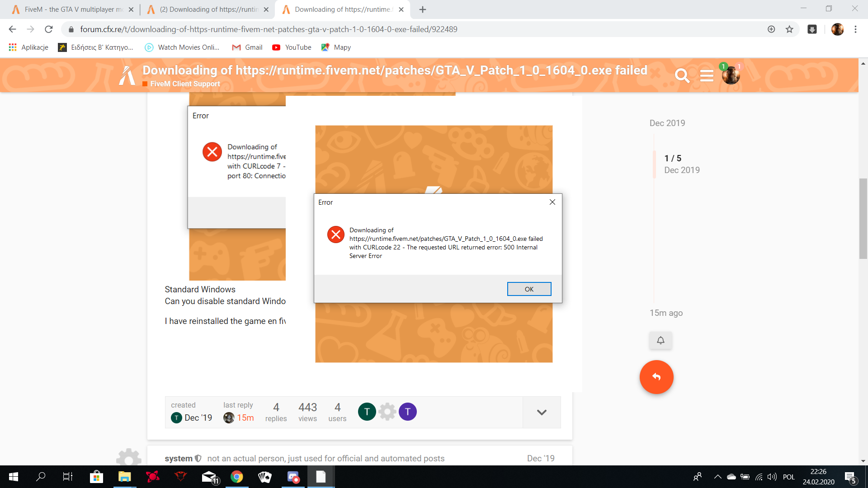
Task: Click the FiveM logo in the header
Action: click(127, 75)
